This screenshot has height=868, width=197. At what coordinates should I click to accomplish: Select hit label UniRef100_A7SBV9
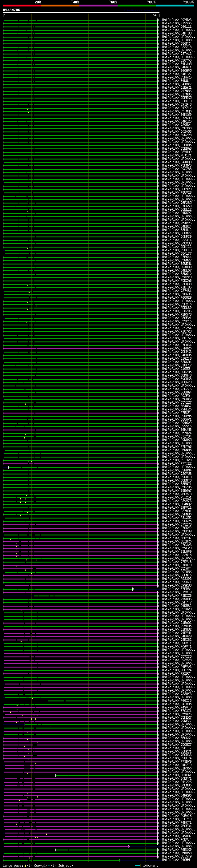click(x=177, y=761)
